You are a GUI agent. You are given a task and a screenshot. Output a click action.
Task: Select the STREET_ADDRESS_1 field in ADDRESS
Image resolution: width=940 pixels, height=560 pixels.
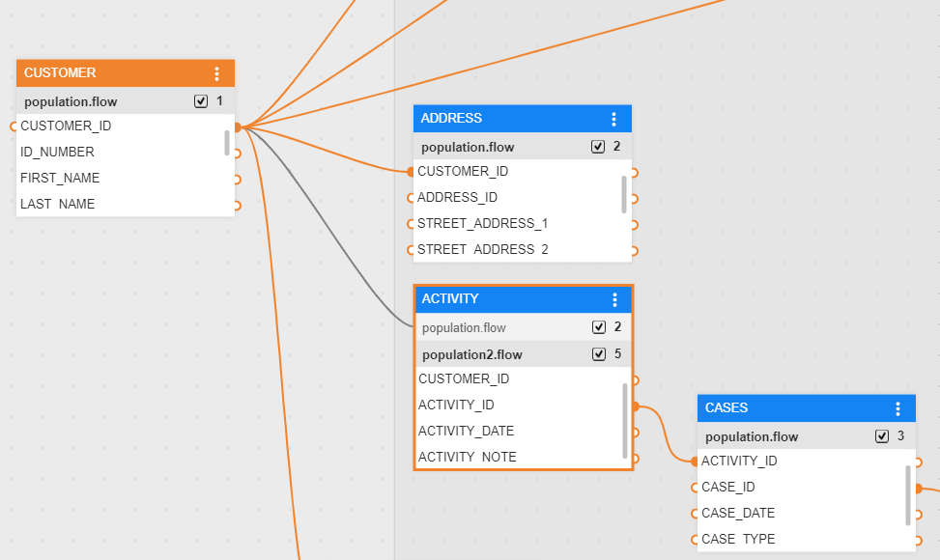[482, 224]
